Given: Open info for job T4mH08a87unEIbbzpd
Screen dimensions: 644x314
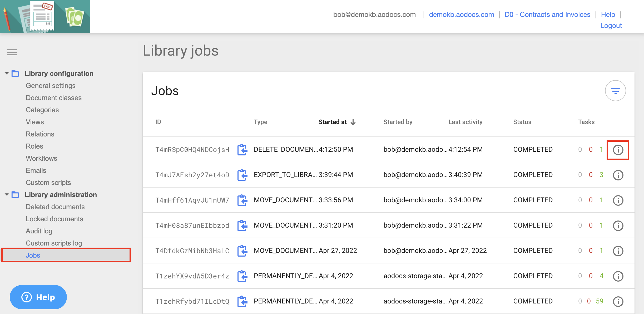Looking at the screenshot, I should pos(618,226).
